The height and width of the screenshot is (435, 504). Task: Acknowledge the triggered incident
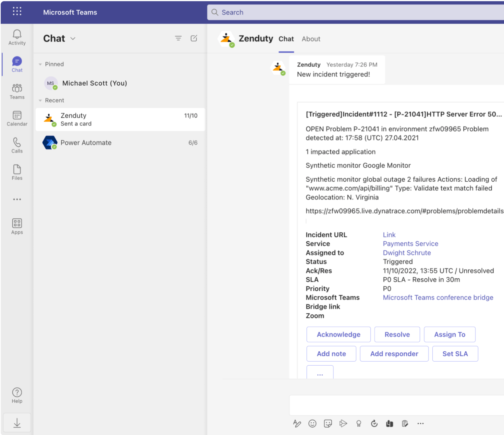click(338, 334)
